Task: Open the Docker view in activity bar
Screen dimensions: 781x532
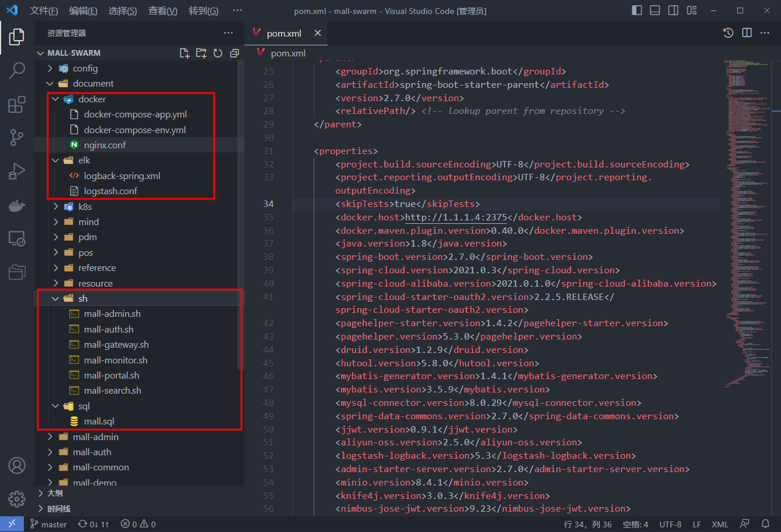Action: coord(17,205)
